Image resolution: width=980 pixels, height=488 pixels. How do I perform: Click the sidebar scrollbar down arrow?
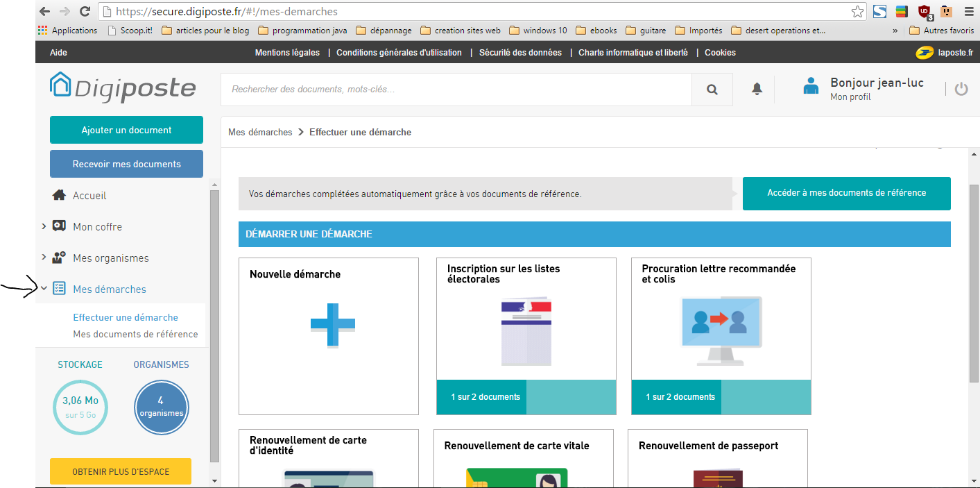[214, 480]
